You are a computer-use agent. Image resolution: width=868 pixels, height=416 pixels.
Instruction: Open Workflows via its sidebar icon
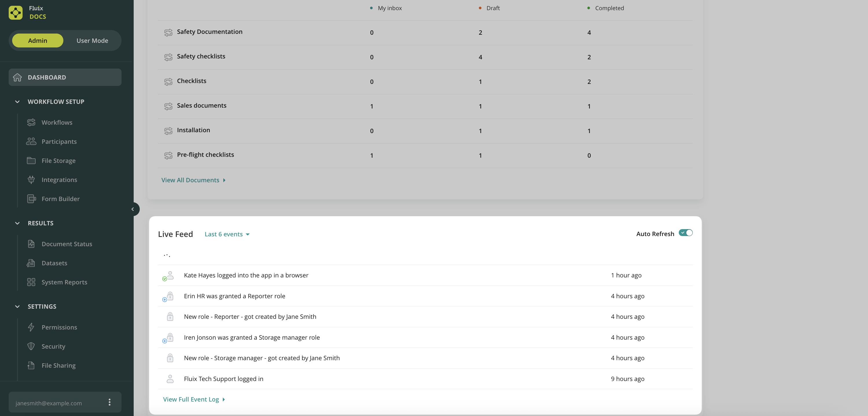coord(31,122)
